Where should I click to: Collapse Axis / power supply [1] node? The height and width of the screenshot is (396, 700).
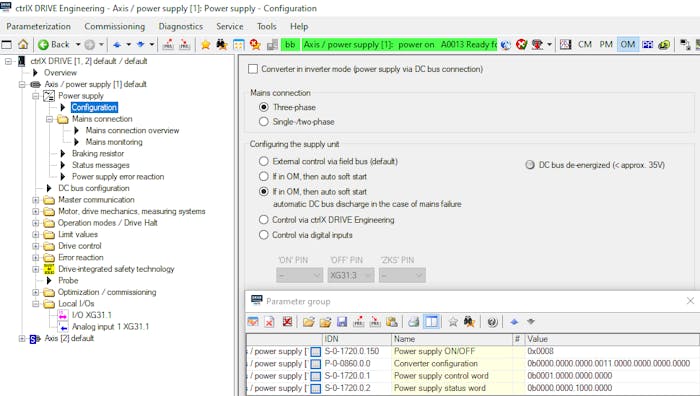22,84
